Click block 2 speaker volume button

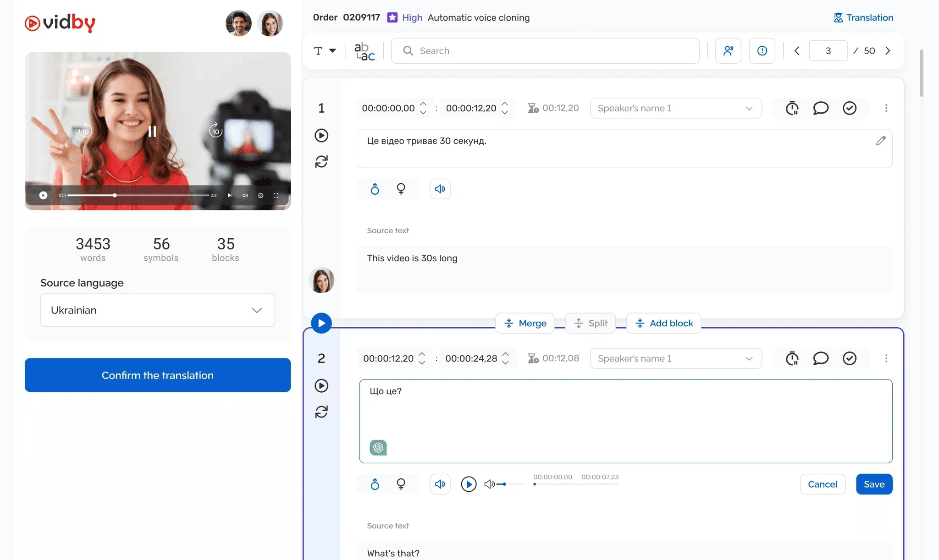pyautogui.click(x=440, y=484)
